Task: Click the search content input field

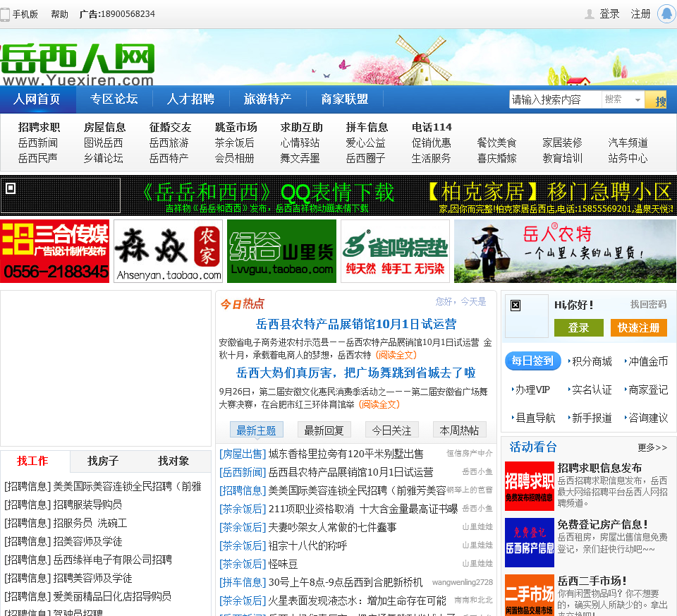Action: pos(555,99)
